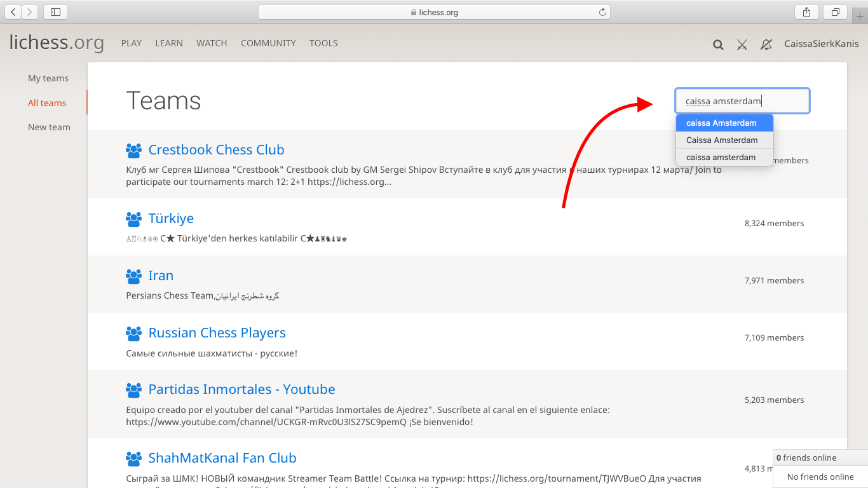Open the New team page
Viewport: 868px width, 488px height.
(x=49, y=127)
